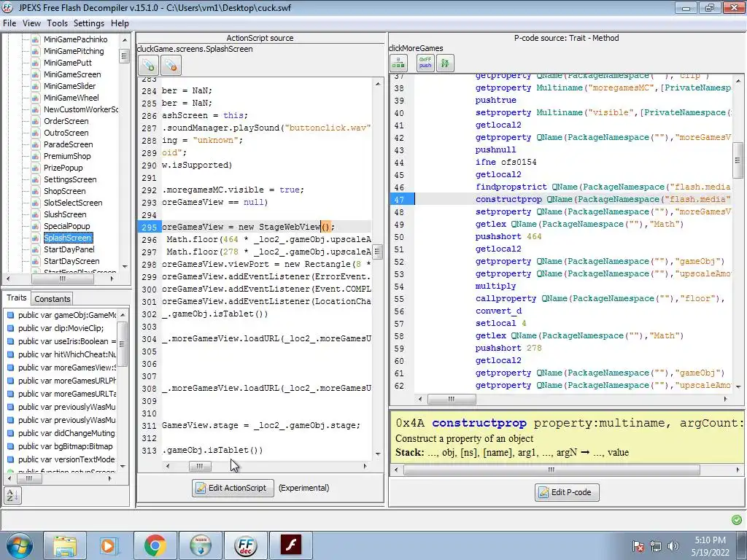
Task: Switch to the FFDec taskbar icon
Action: [246, 545]
